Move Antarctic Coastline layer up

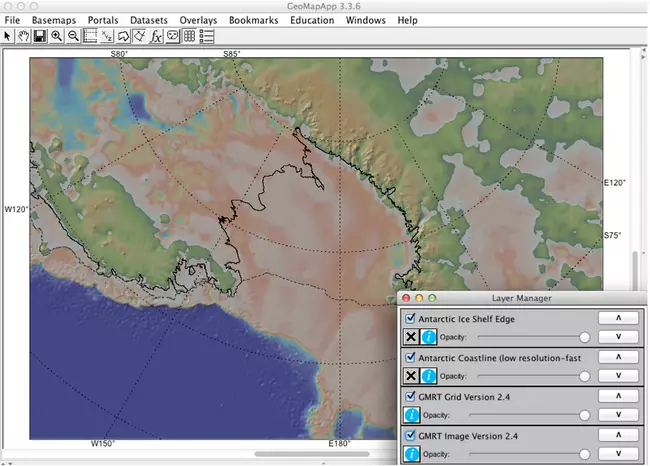(x=617, y=357)
